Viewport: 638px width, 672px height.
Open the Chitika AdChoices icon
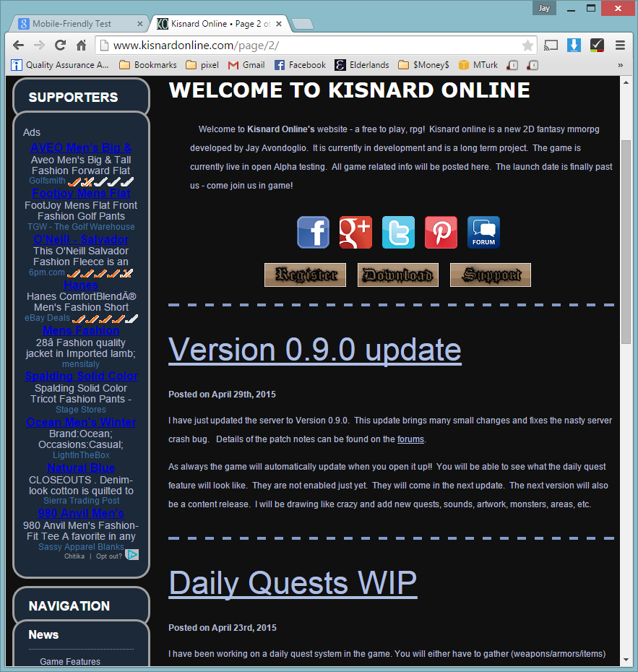132,555
